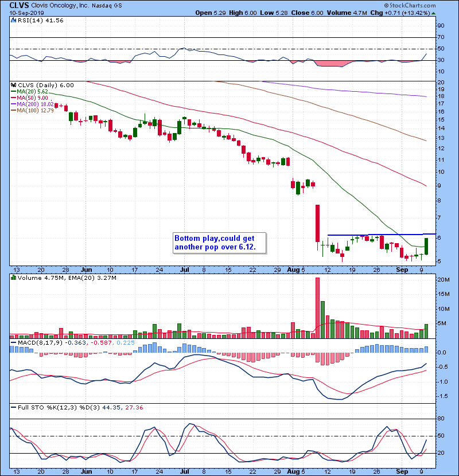The height and width of the screenshot is (476, 459).
Task: Click the 5M label on volume axis
Action: 442,323
